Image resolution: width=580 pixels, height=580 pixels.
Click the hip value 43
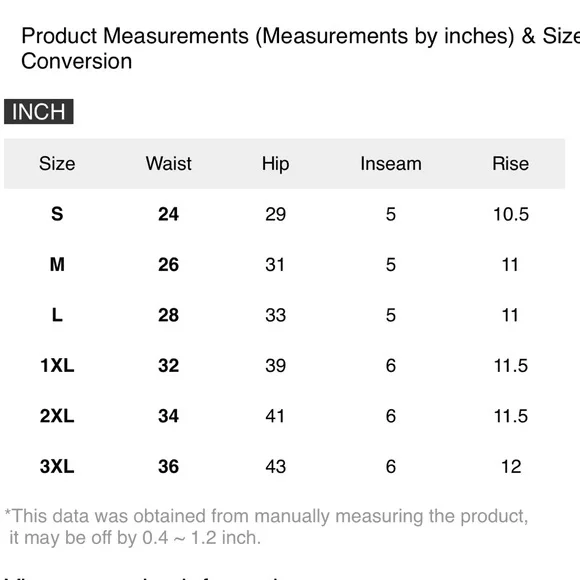click(275, 466)
